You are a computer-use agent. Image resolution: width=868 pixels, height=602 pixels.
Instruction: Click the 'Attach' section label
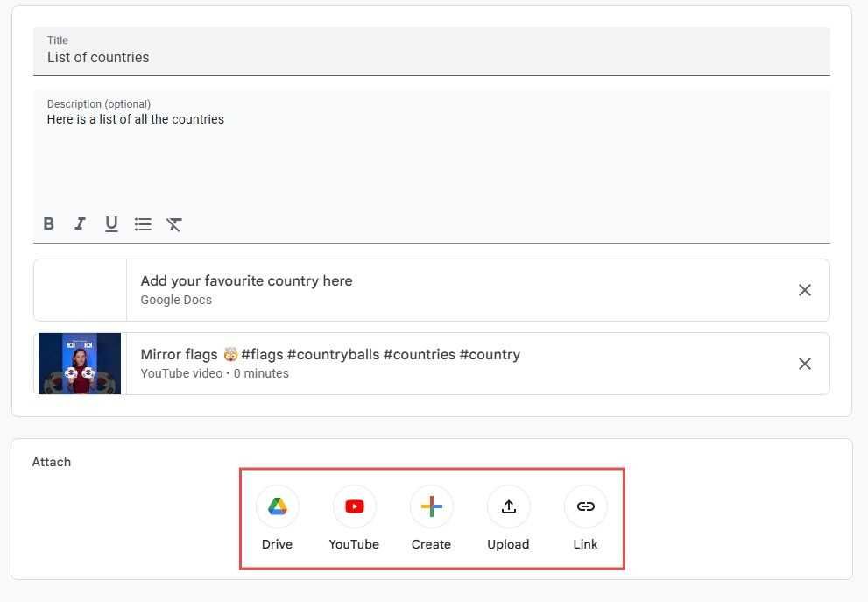tap(52, 462)
